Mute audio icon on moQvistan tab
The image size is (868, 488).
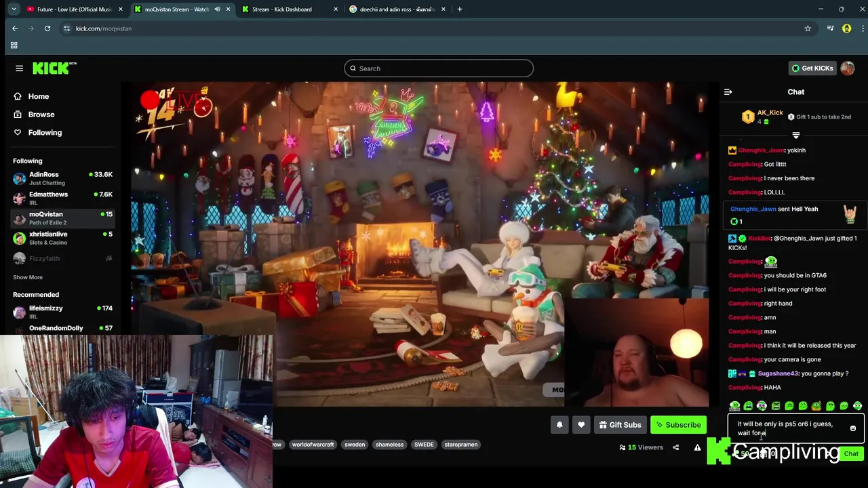[217, 9]
